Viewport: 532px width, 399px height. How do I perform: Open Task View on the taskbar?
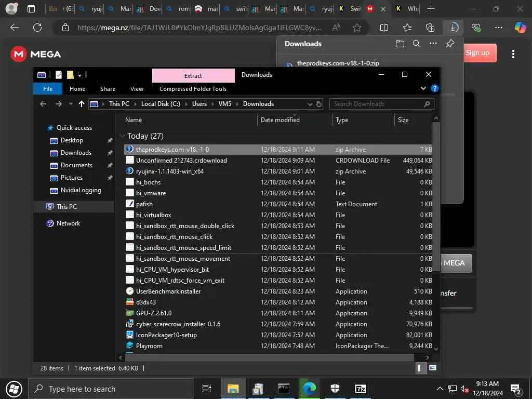point(206,389)
